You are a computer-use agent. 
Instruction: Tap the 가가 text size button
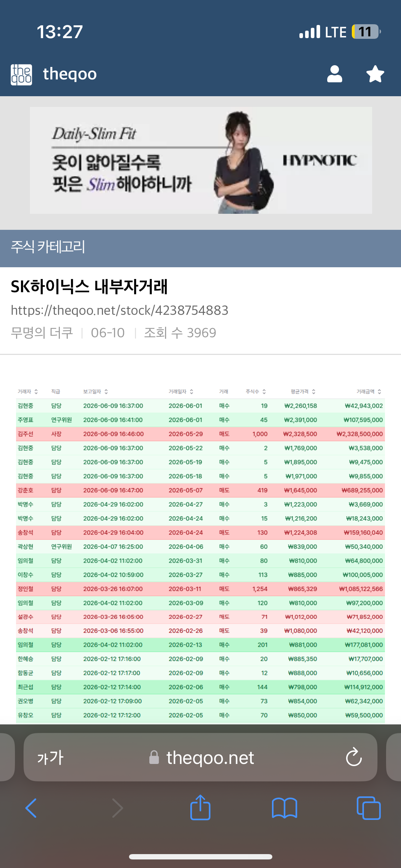tap(50, 758)
